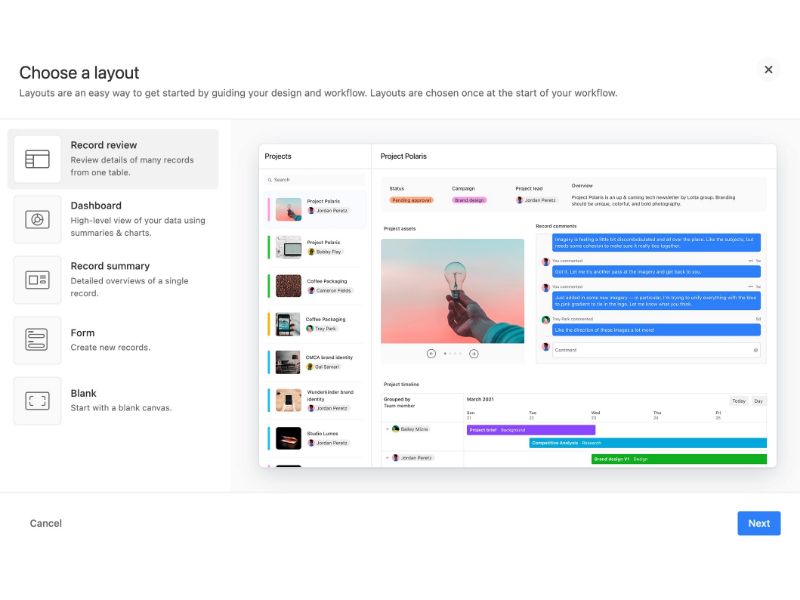Choose the Blank canvas icon
Image resolution: width=800 pixels, height=600 pixels.
click(37, 401)
